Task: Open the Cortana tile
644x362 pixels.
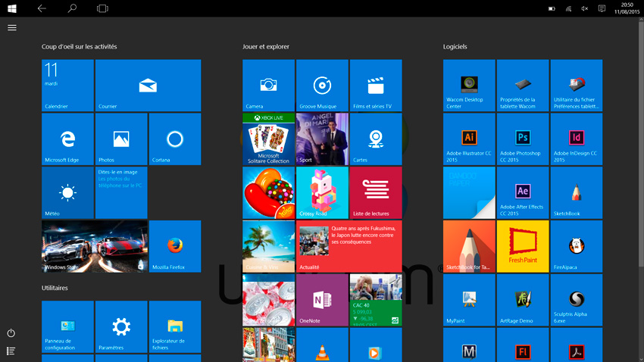Action: [175, 139]
